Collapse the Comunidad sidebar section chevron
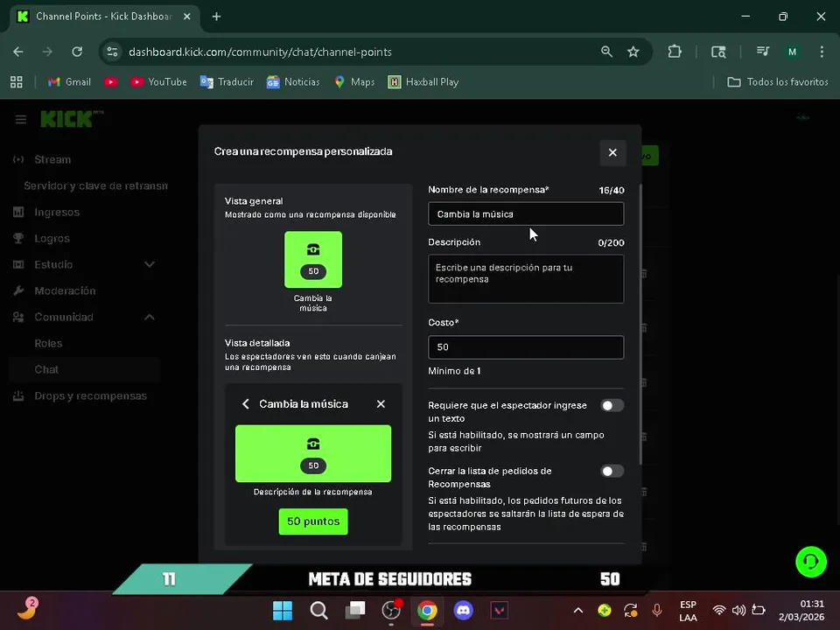Viewport: 840px width, 630px height. click(150, 317)
